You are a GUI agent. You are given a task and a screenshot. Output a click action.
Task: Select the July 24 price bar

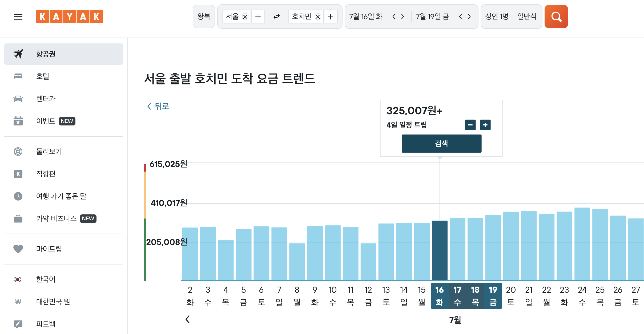582,244
